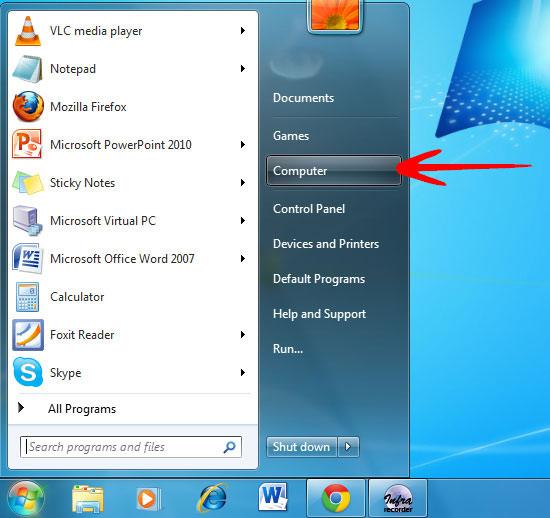Select Computer in Start menu
The height and width of the screenshot is (518, 550).
pyautogui.click(x=334, y=171)
